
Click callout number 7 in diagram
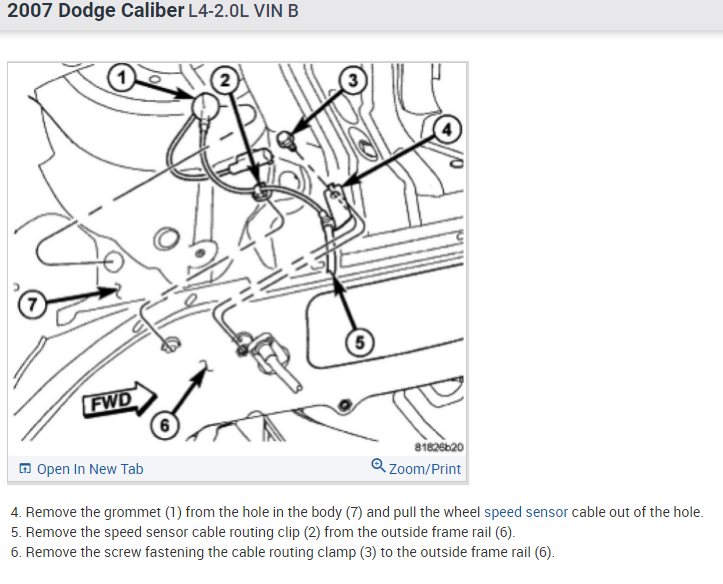(32, 304)
